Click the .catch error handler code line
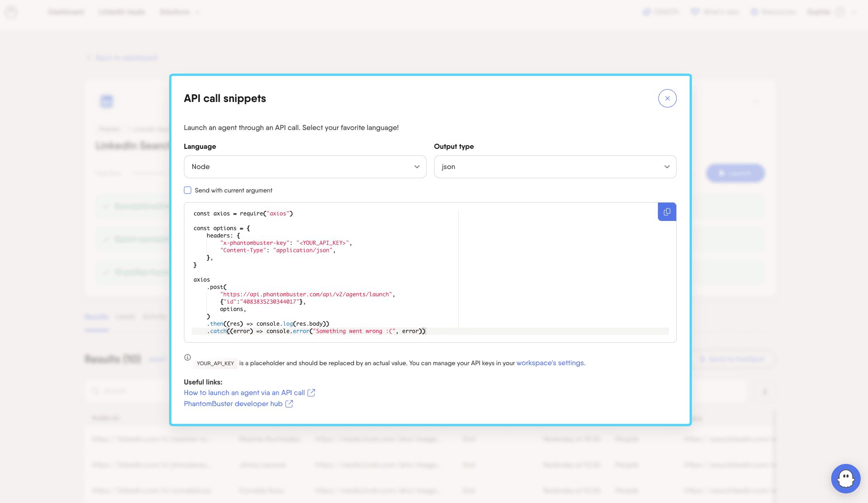Screen dimensions: 868x503 316,331
